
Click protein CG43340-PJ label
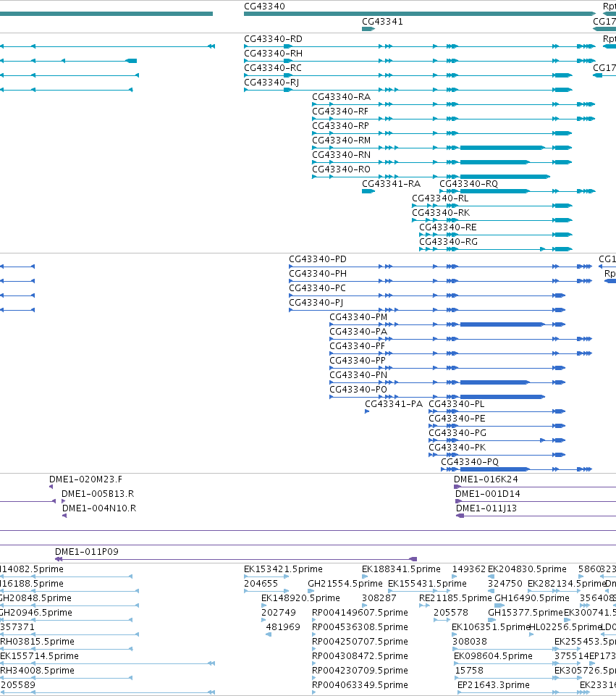click(316, 303)
